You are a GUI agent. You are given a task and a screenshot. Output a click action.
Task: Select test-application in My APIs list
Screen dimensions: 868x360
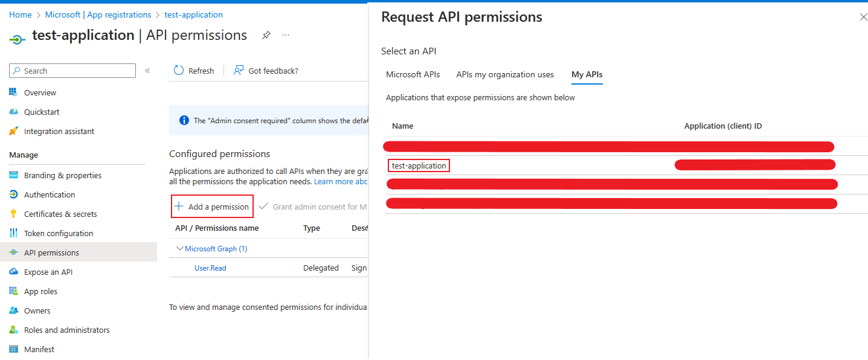pyautogui.click(x=419, y=166)
